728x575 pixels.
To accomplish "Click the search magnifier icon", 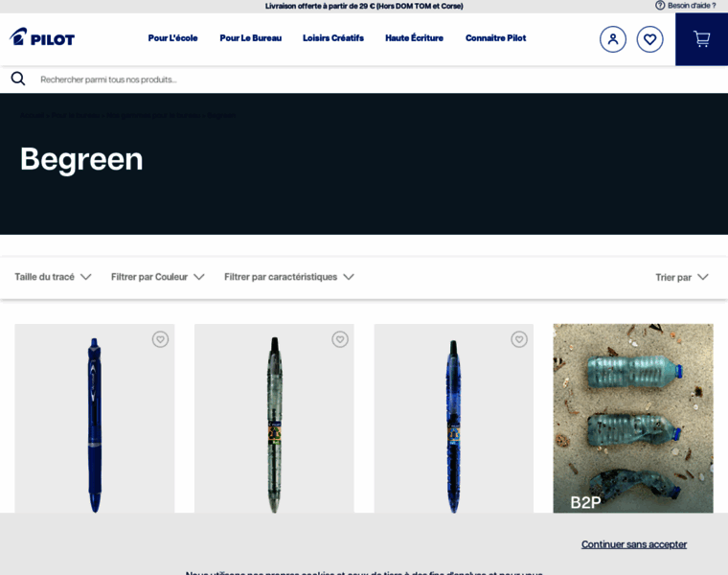I will click(18, 79).
